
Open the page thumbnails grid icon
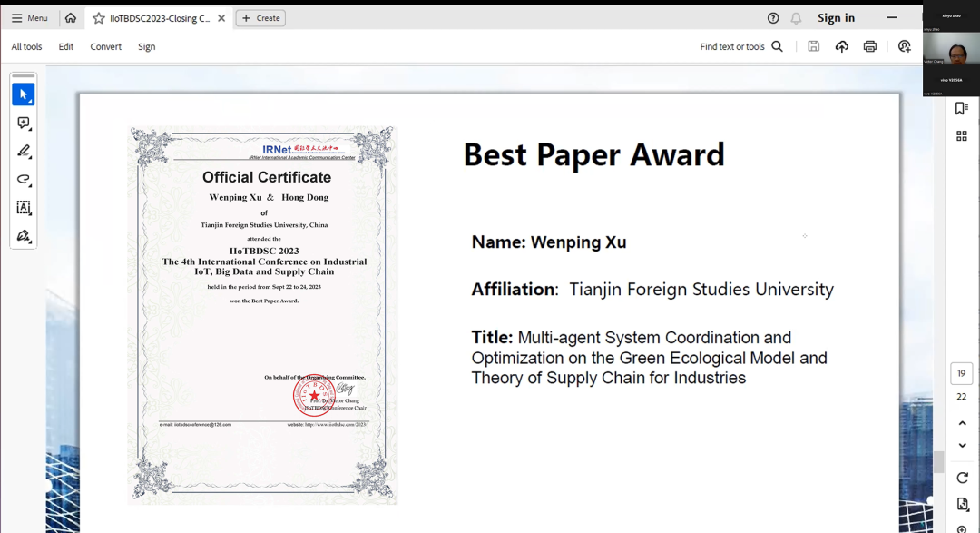coord(961,136)
